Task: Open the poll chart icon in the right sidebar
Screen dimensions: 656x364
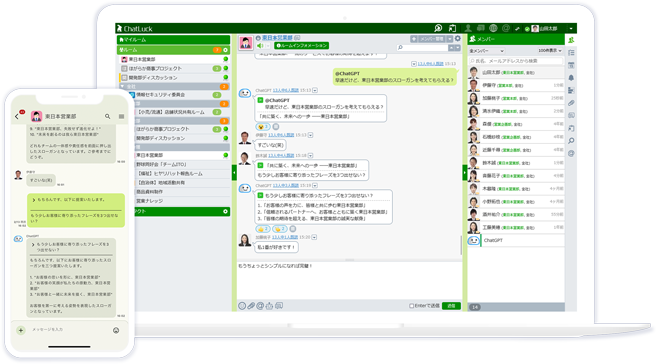Action: point(571,90)
